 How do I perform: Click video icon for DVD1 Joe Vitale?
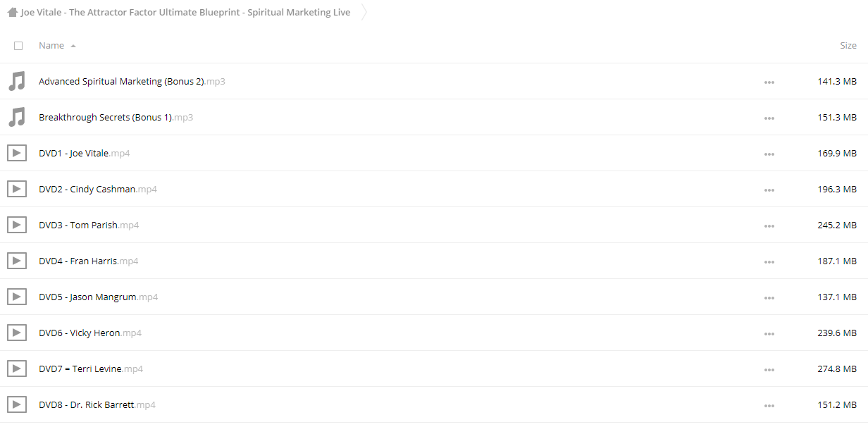16,153
